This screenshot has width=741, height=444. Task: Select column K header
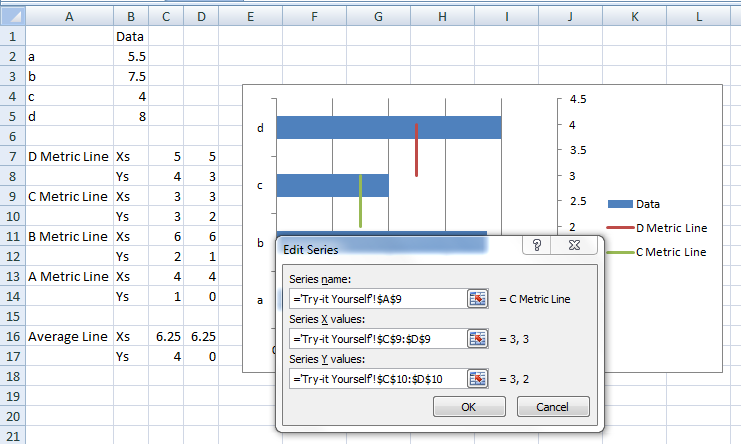pos(635,17)
